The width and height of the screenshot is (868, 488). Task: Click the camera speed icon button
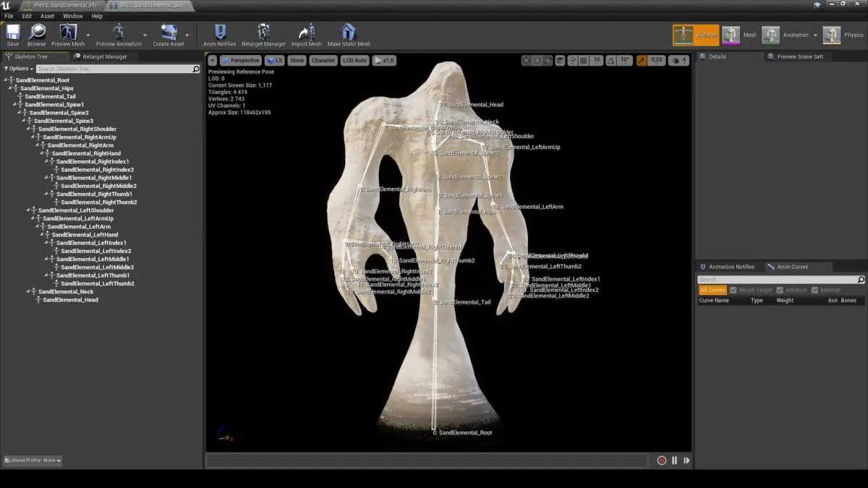pos(678,61)
